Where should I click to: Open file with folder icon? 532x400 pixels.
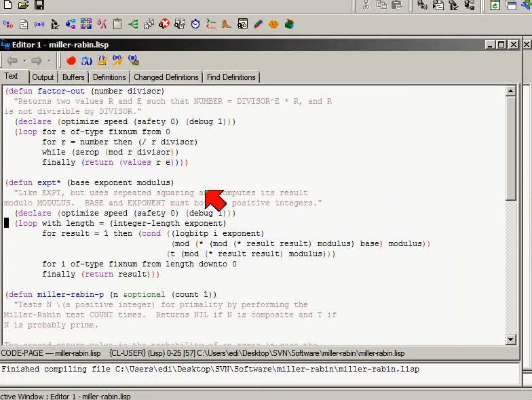click(23, 4)
